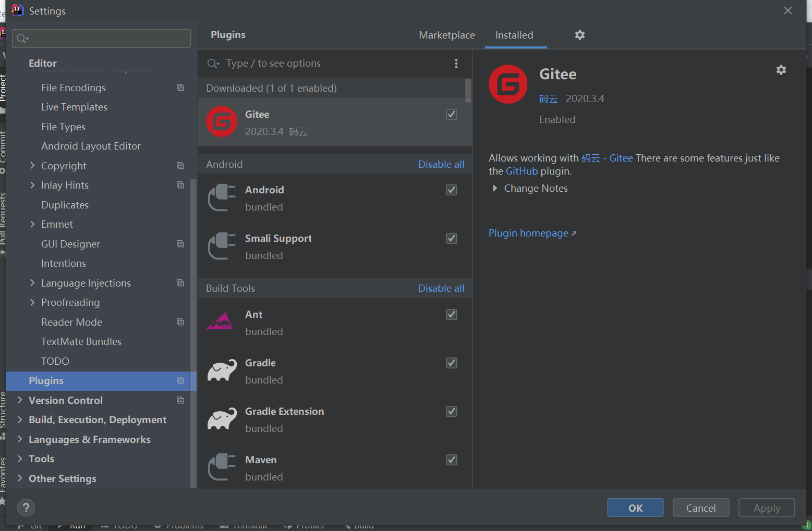This screenshot has height=531, width=812.
Task: Open the plugins gear menu beside Installed tab
Action: (579, 35)
